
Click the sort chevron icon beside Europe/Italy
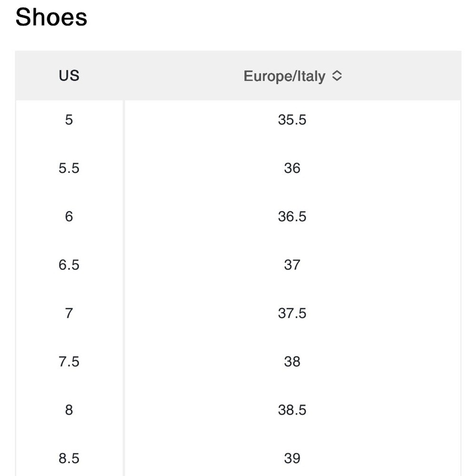(337, 76)
